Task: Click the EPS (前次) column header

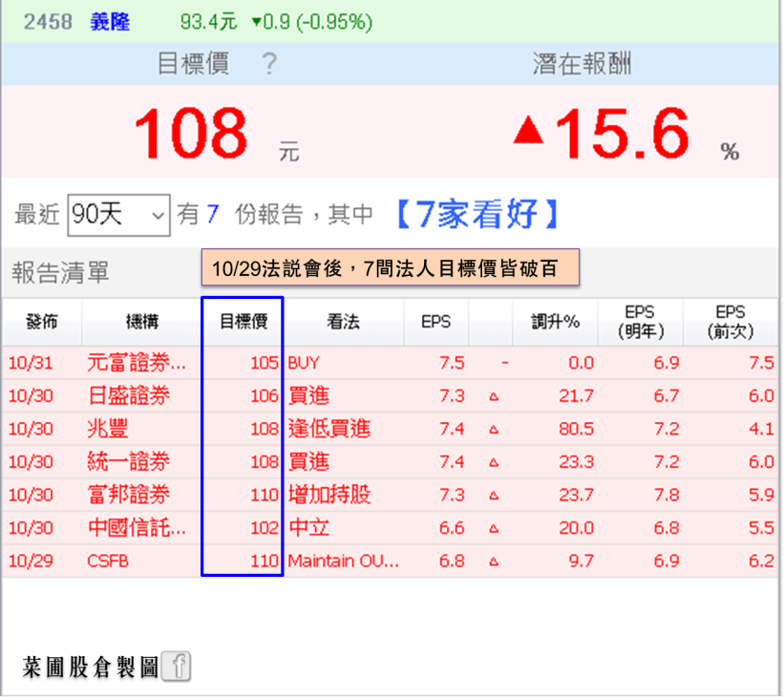Action: (730, 322)
